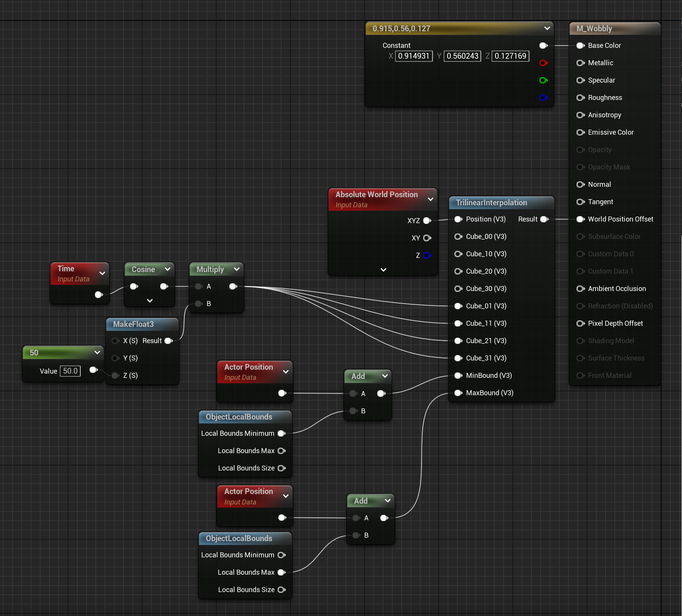This screenshot has width=682, height=616.
Task: Click the Anisotropy input pin
Action: coord(580,115)
